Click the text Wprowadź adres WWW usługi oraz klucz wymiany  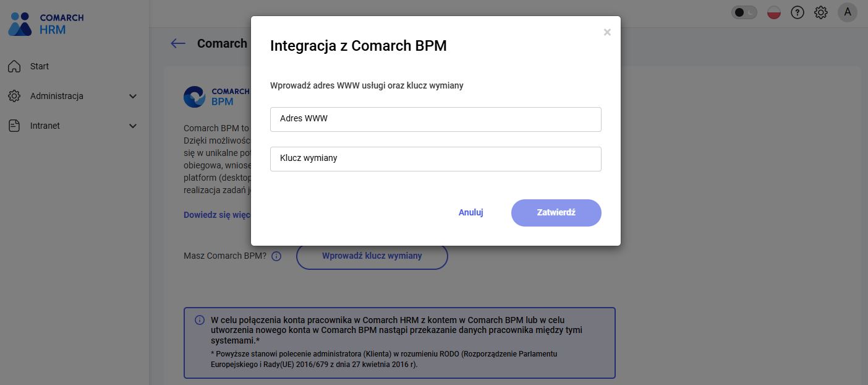367,85
